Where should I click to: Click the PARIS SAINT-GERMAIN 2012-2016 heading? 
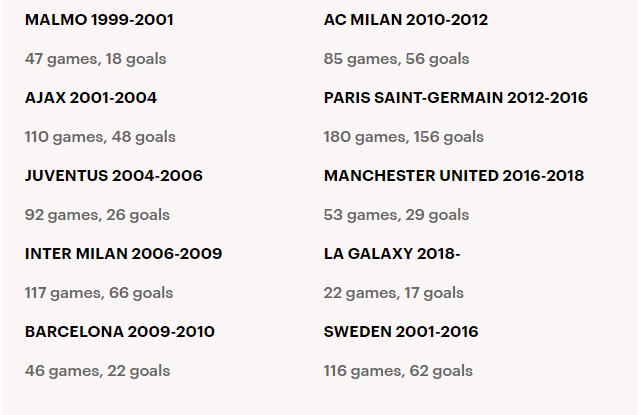[456, 98]
